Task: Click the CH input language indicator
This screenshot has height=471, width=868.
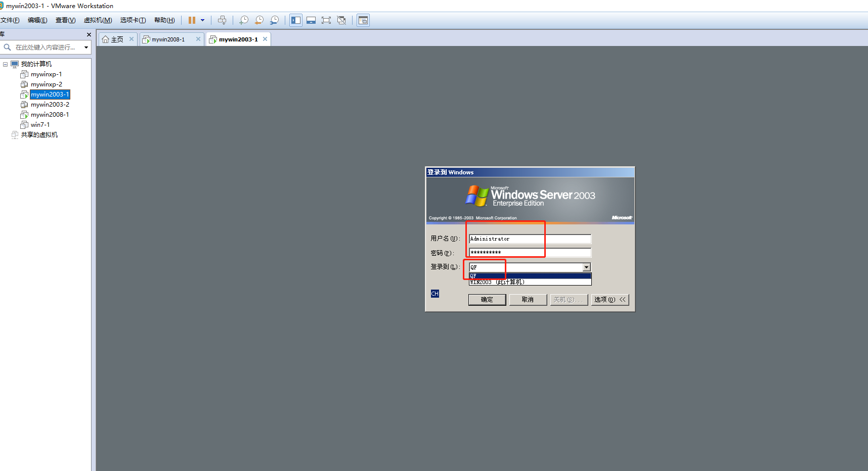Action: [x=435, y=294]
